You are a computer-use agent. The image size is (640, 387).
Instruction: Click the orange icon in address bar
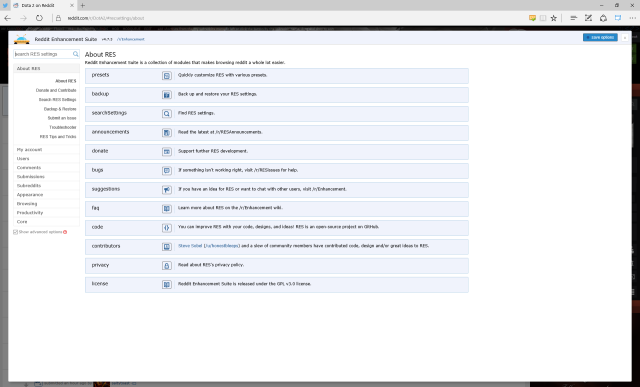click(532, 18)
